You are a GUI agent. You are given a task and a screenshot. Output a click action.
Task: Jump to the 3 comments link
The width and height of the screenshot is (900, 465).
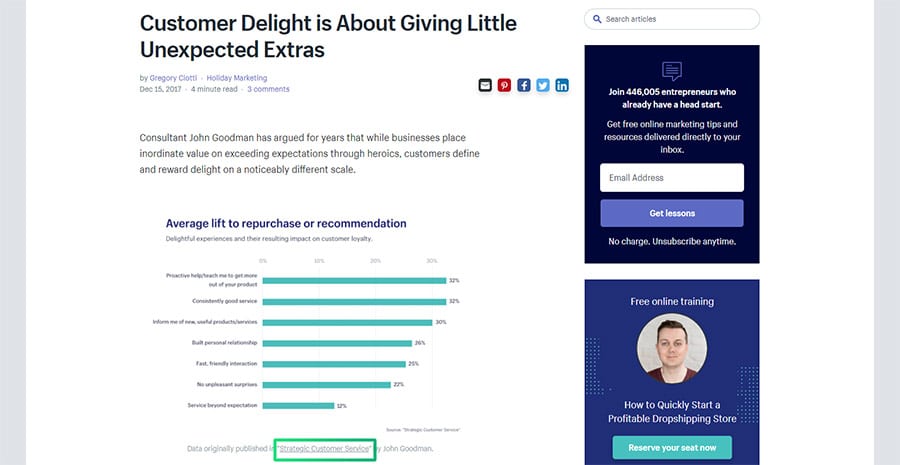[269, 89]
